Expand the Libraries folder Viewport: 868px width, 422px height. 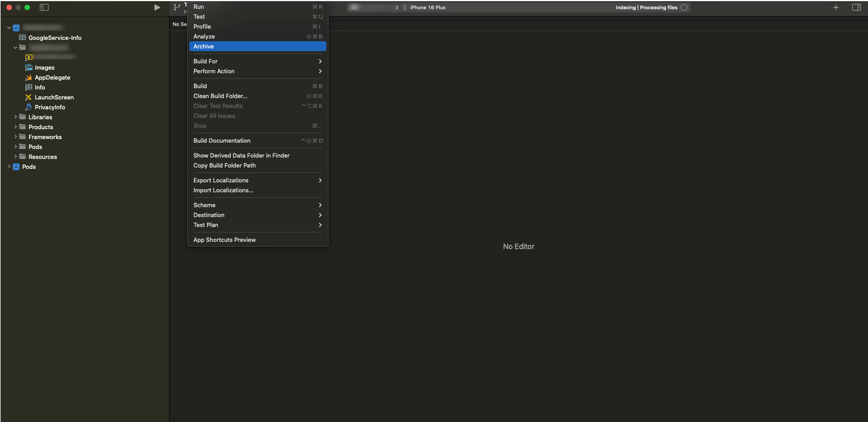point(16,117)
